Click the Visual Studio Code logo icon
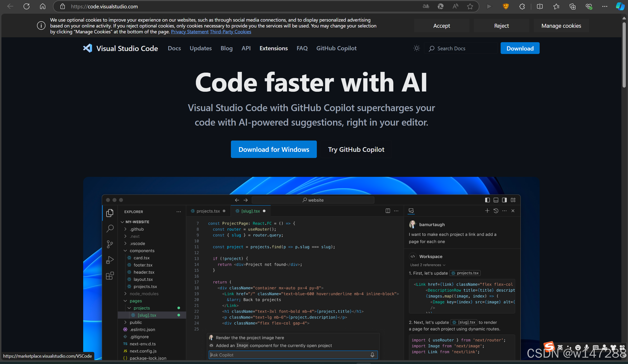Viewport: 628px width, 364px height. pyautogui.click(x=87, y=48)
